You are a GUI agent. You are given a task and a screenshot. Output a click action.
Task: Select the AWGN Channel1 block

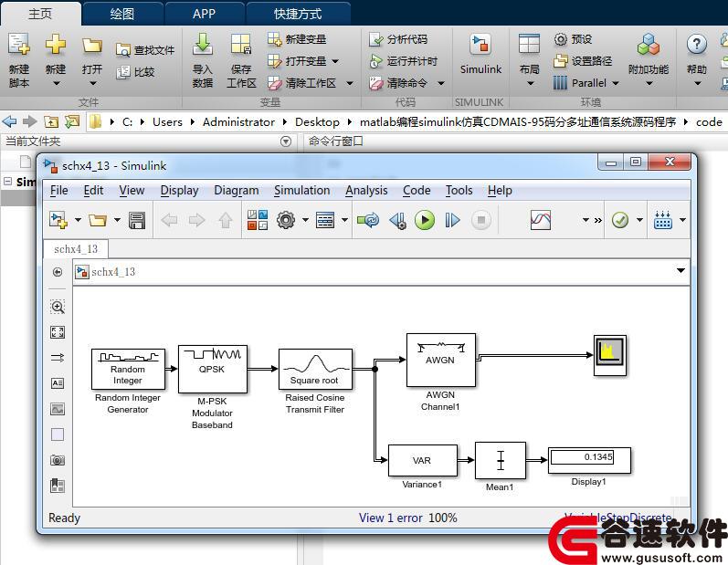click(x=440, y=360)
